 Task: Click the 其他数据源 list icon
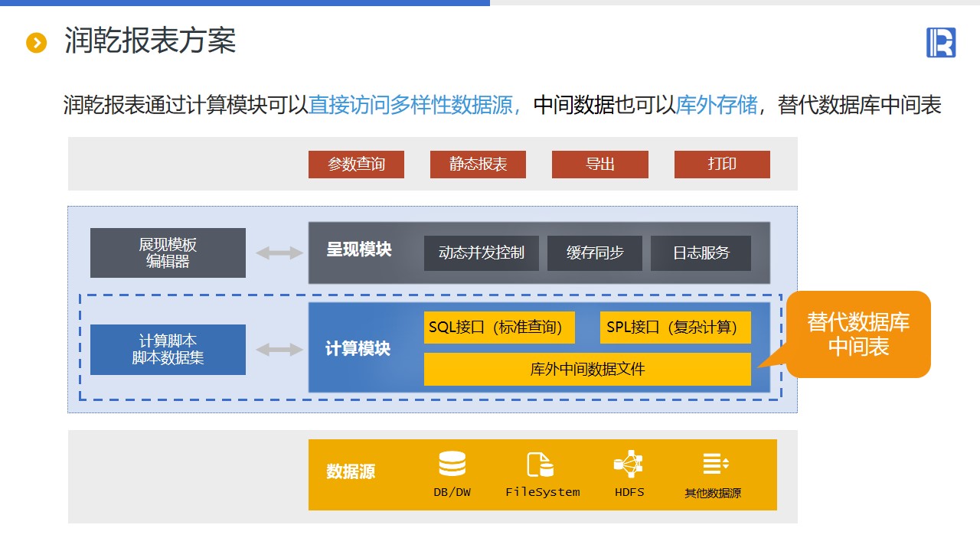pyautogui.click(x=716, y=464)
